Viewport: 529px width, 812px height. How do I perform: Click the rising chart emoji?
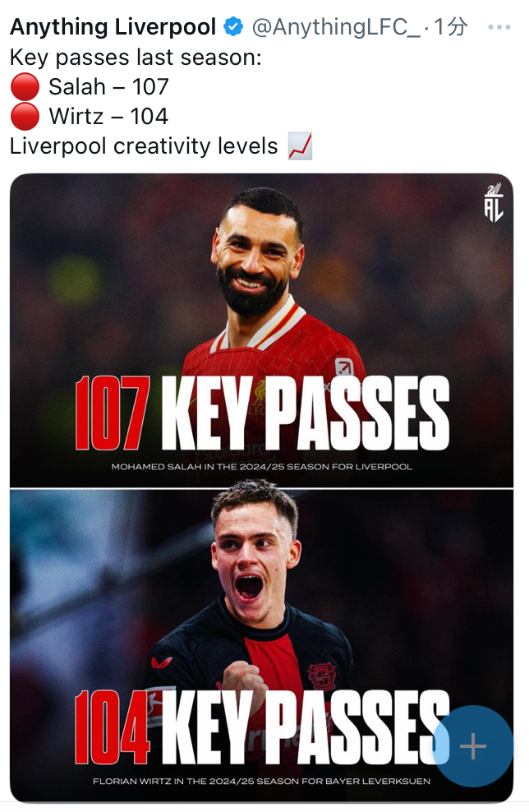coord(300,145)
